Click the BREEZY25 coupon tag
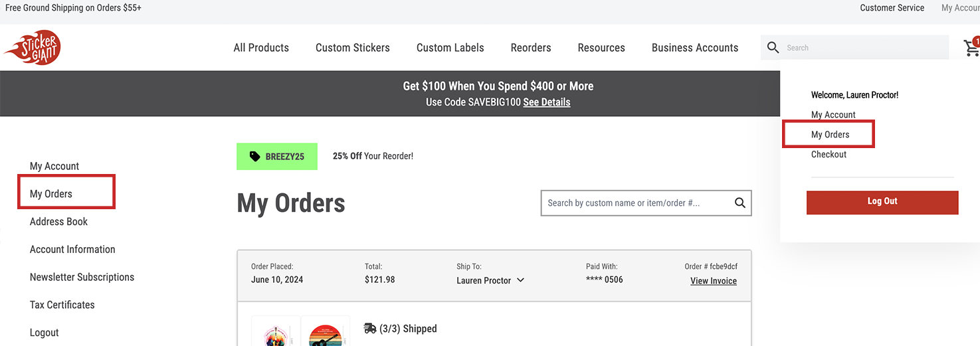The image size is (980, 346). pos(277,157)
